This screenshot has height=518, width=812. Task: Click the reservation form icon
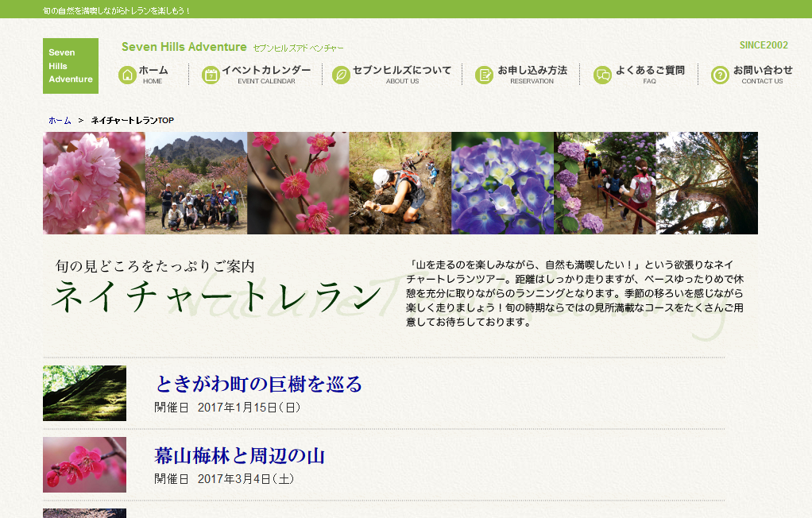(484, 75)
